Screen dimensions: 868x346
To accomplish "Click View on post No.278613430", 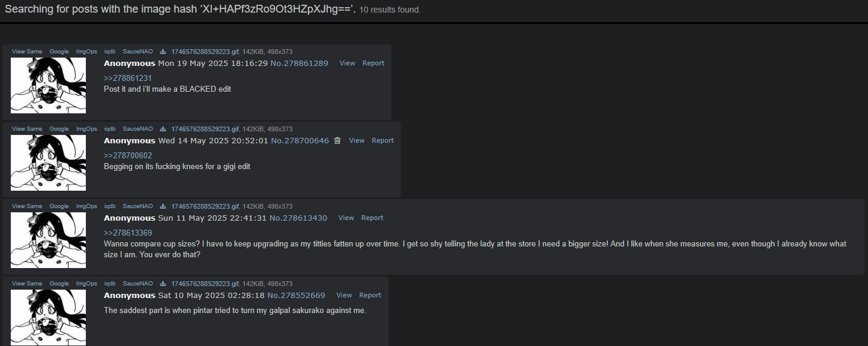I will click(346, 218).
